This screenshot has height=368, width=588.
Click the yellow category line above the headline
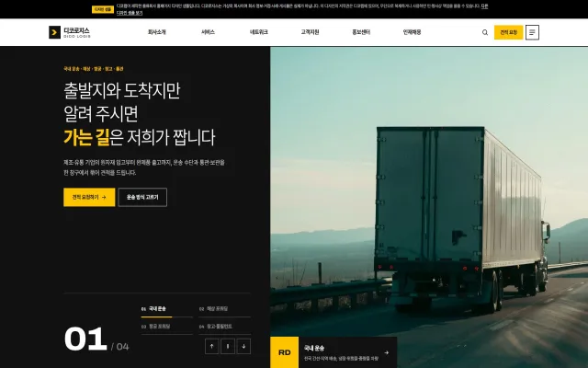click(x=94, y=69)
